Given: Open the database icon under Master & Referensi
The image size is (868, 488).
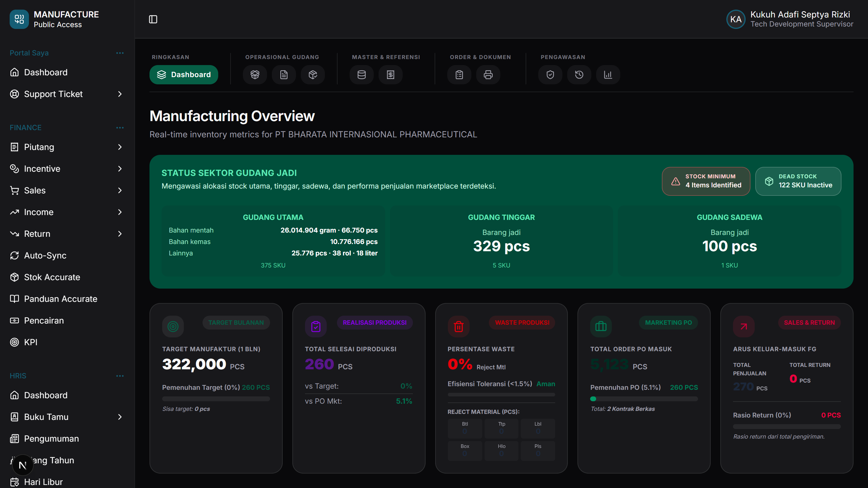Looking at the screenshot, I should (361, 74).
